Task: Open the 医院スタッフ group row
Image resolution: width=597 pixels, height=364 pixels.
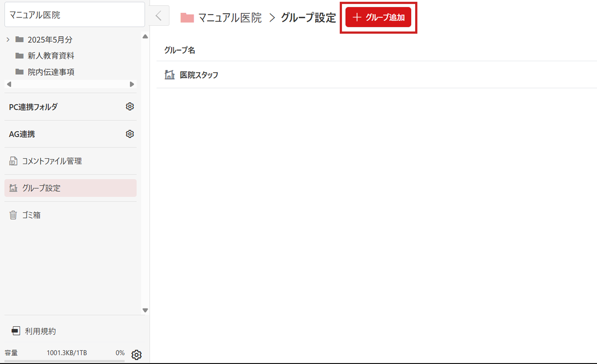Action: coord(377,75)
